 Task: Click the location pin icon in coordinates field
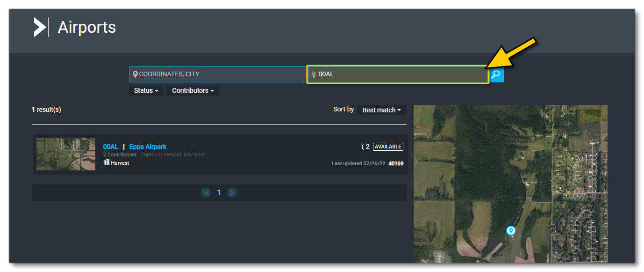point(135,74)
